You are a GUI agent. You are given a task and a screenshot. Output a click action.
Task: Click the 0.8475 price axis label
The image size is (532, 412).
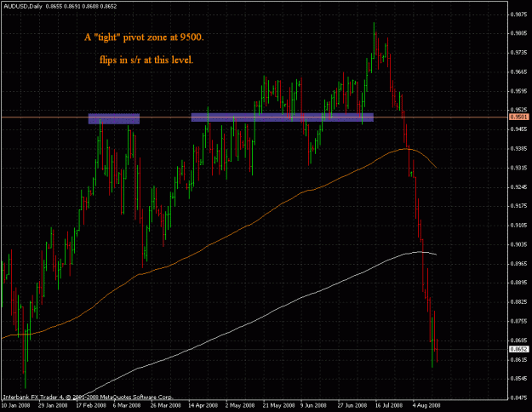[x=519, y=398]
